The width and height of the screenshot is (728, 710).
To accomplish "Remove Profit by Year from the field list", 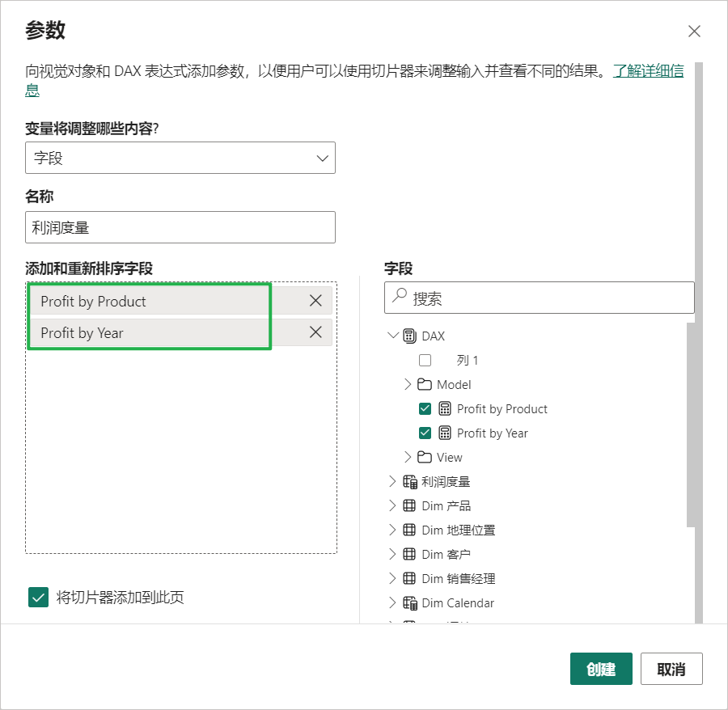I will (315, 332).
